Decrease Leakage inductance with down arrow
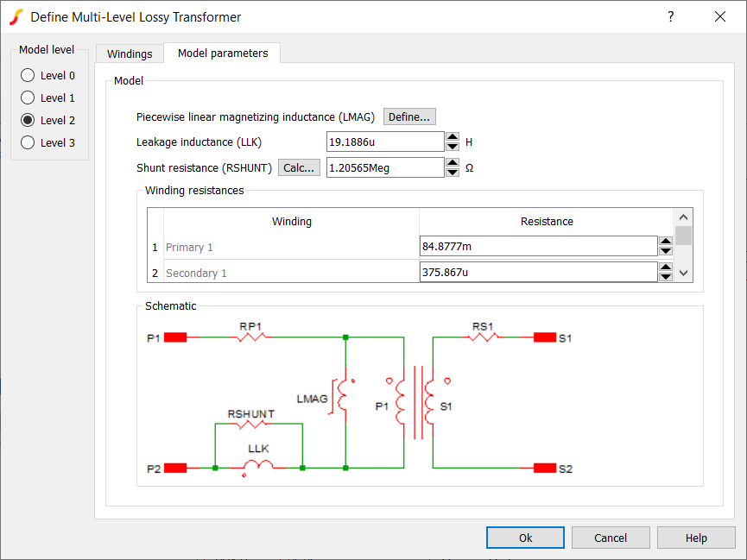Image resolution: width=747 pixels, height=560 pixels. pyautogui.click(x=453, y=147)
